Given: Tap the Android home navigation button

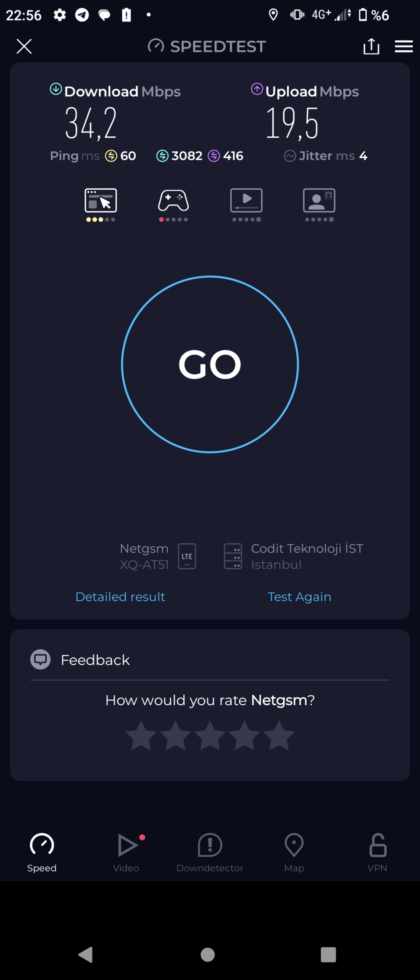Looking at the screenshot, I should click(207, 954).
